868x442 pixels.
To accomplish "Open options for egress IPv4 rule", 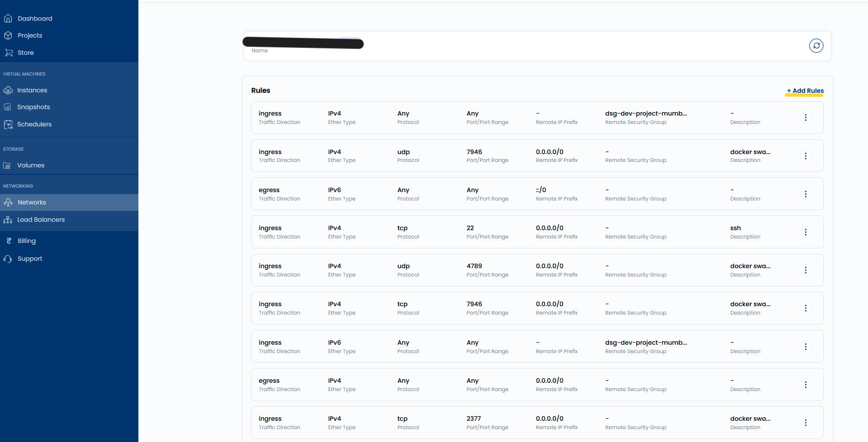I will [x=806, y=385].
